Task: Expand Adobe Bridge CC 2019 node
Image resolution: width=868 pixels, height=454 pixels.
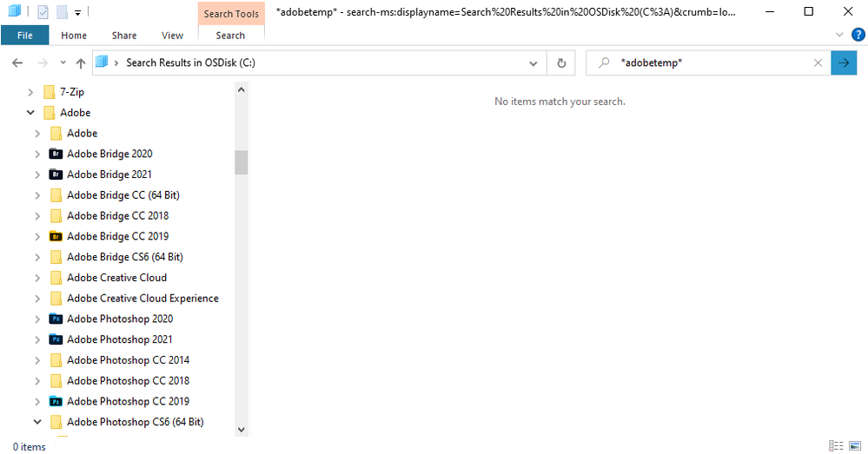Action: coord(37,237)
